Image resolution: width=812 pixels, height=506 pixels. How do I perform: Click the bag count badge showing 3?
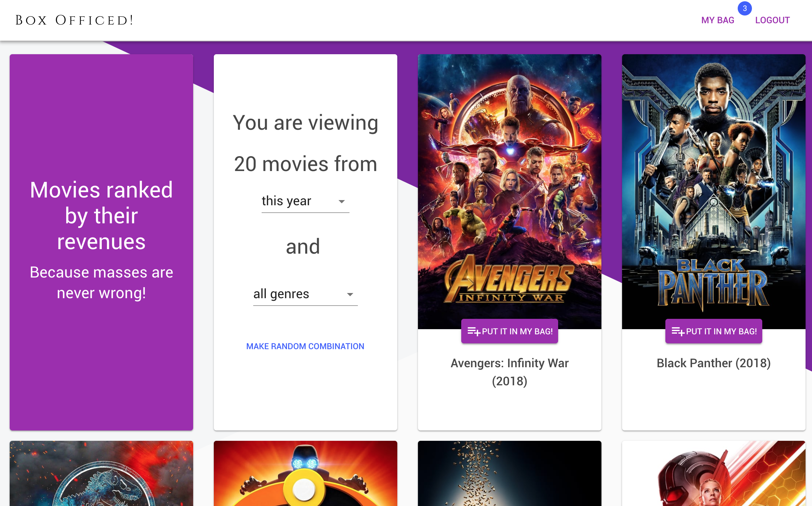[744, 8]
